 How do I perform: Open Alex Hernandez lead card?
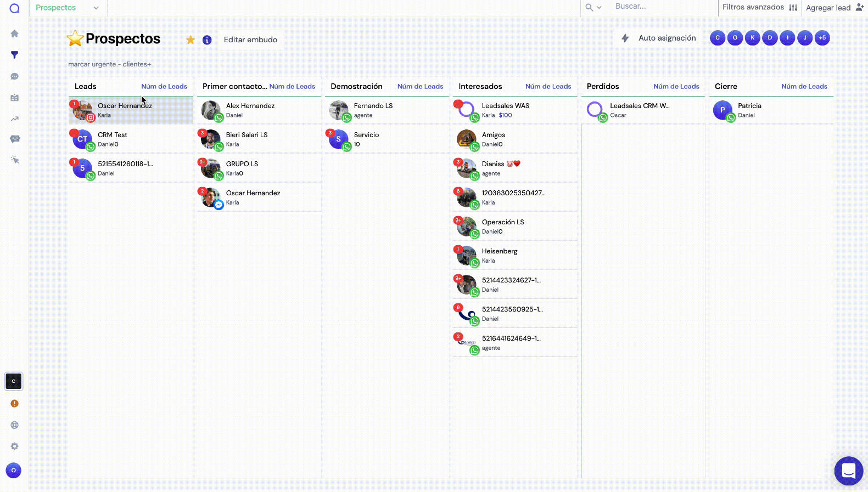point(259,110)
